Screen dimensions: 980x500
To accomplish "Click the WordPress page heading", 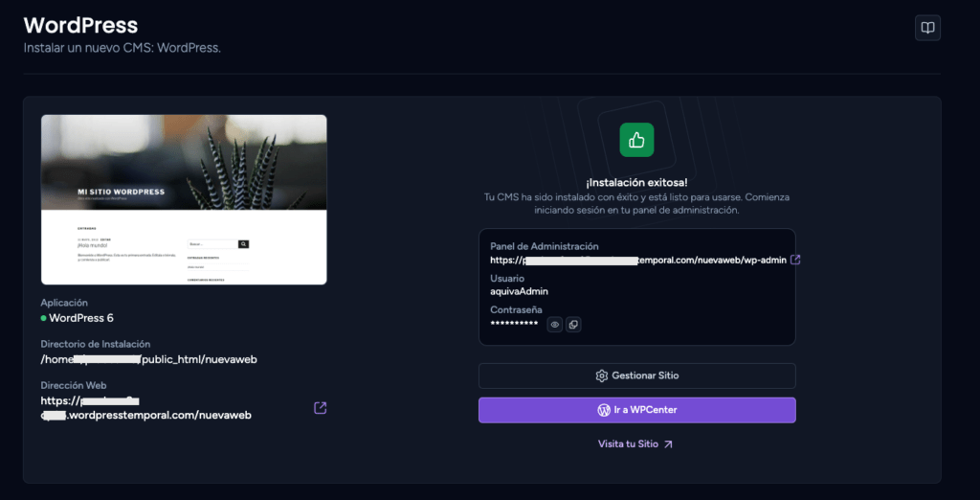I will pyautogui.click(x=80, y=26).
